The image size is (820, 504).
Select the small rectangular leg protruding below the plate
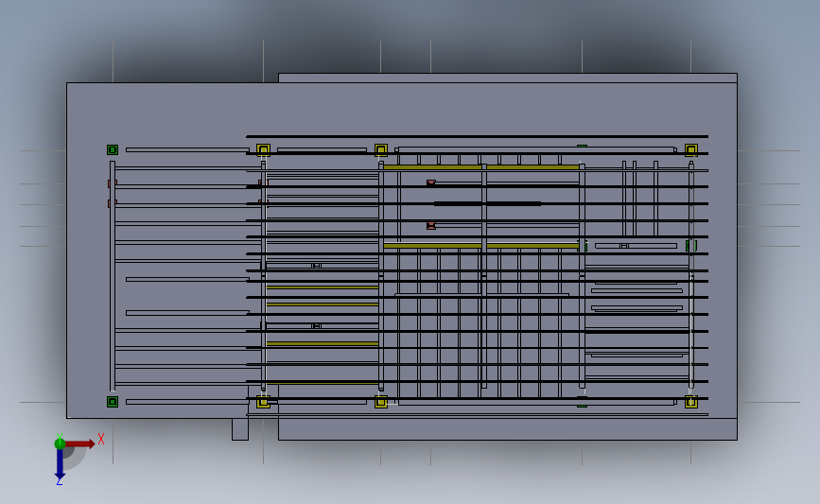pos(240,428)
